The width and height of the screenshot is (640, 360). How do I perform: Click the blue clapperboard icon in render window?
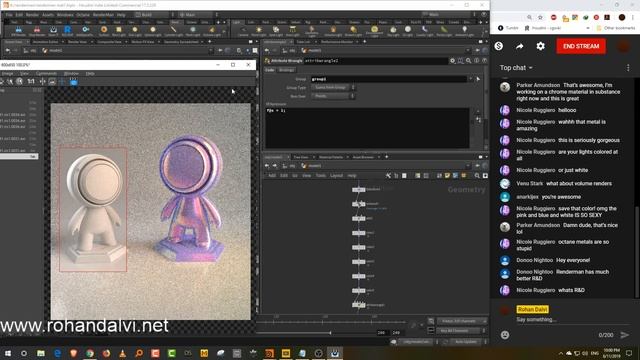coord(73,82)
